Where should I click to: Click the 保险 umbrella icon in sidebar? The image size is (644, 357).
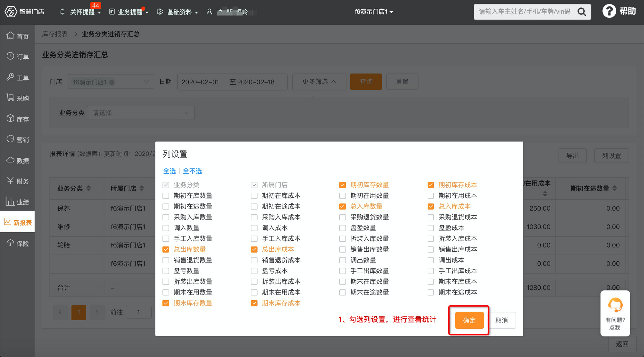tap(10, 243)
